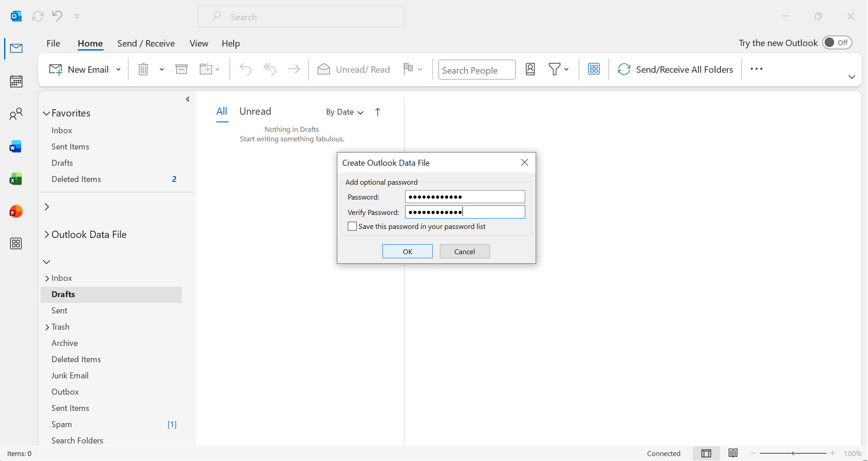Open the People contacts view
The width and height of the screenshot is (868, 461).
(16, 114)
